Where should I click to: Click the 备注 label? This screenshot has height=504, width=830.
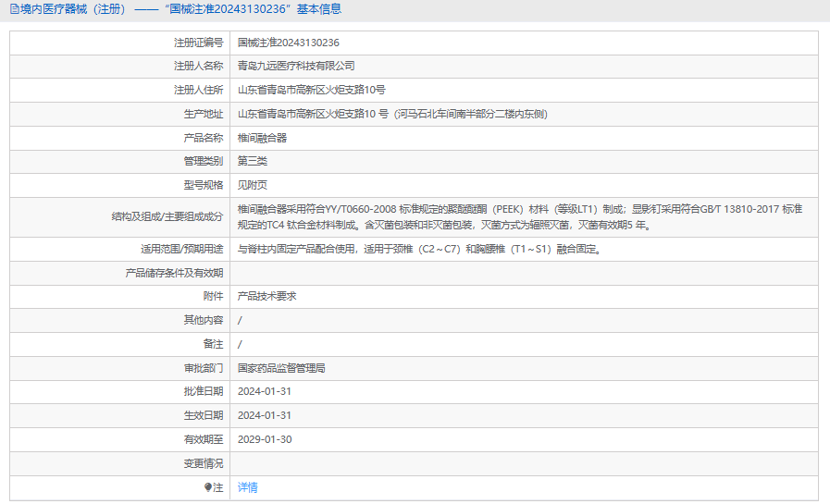coord(214,344)
